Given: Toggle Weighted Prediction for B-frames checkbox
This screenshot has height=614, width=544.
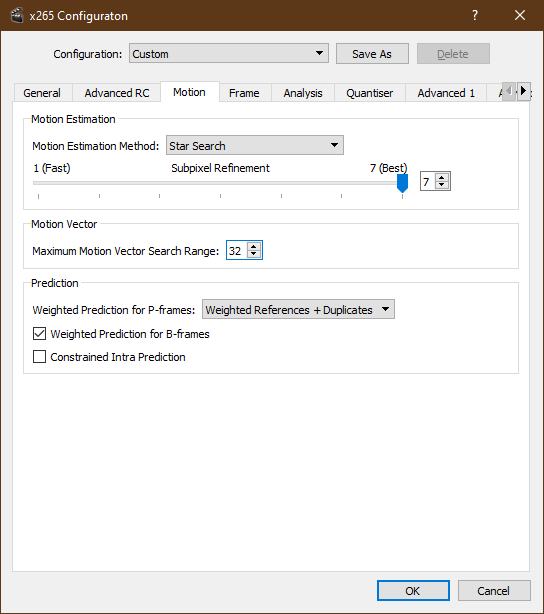Looking at the screenshot, I should click(39, 334).
